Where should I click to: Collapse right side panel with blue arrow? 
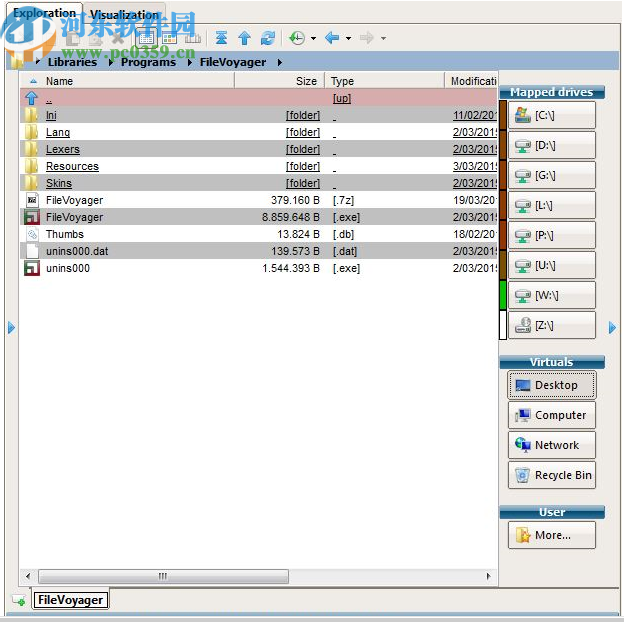click(x=612, y=328)
